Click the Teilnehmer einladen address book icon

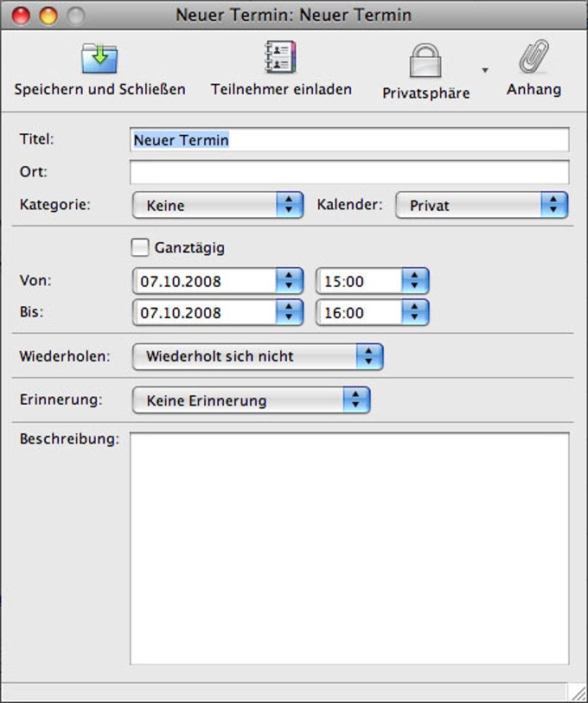click(281, 57)
